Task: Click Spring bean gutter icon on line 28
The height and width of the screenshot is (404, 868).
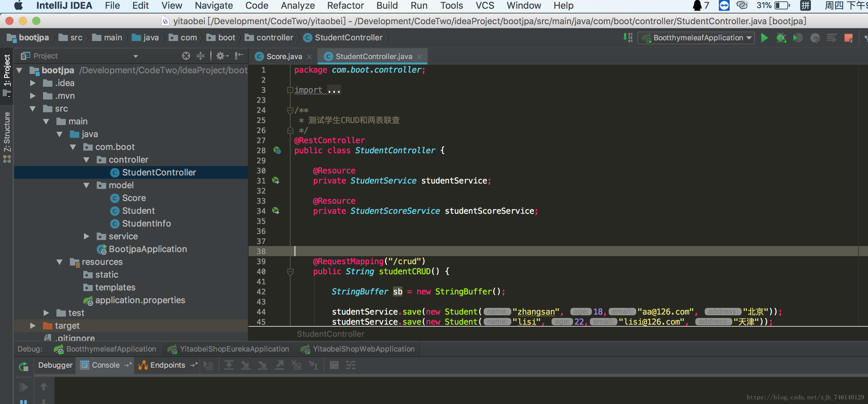Action: [x=277, y=150]
